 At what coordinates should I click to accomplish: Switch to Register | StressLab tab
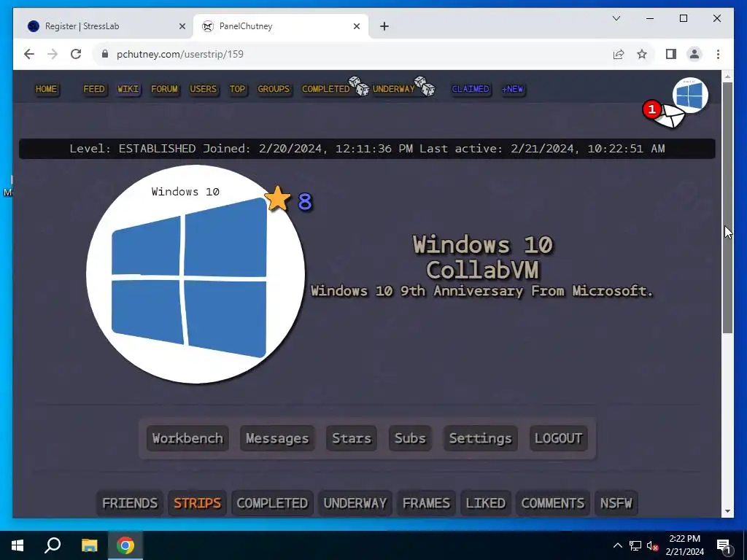coord(106,26)
